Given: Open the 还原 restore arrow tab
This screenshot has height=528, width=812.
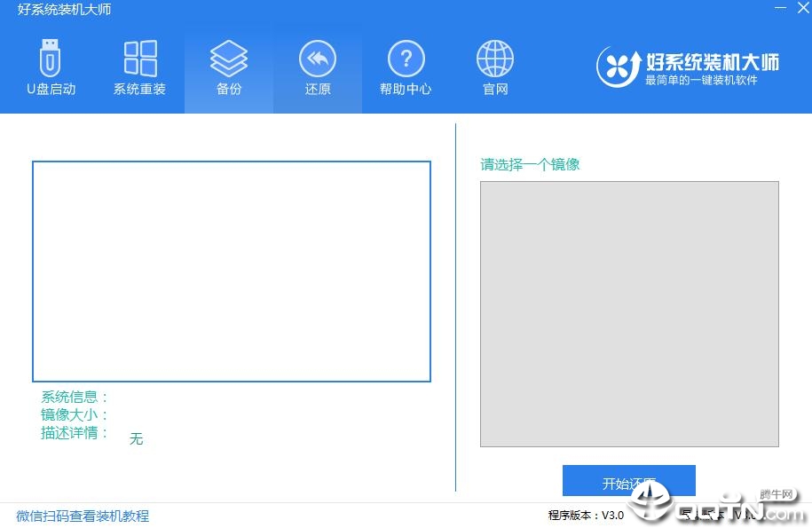Looking at the screenshot, I should click(x=318, y=67).
